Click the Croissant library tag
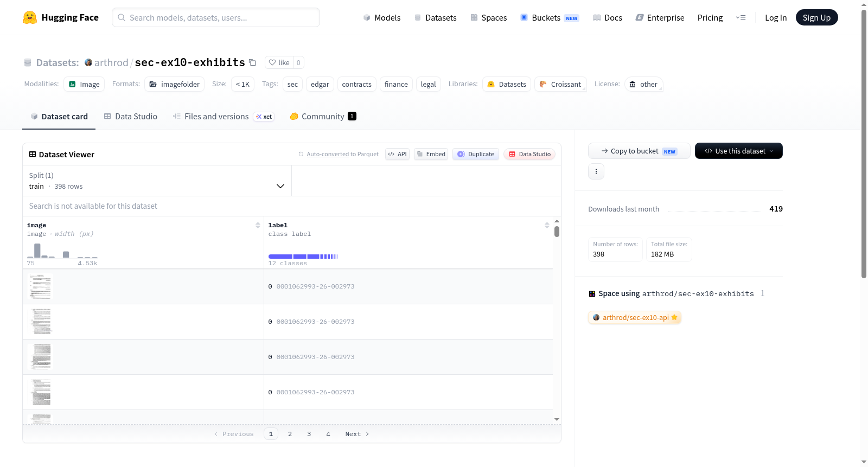Viewport: 868px width, 467px height. 560,84
